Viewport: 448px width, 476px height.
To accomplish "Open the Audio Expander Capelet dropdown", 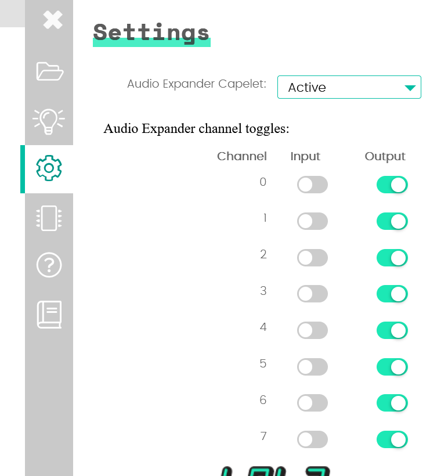I will pos(349,87).
